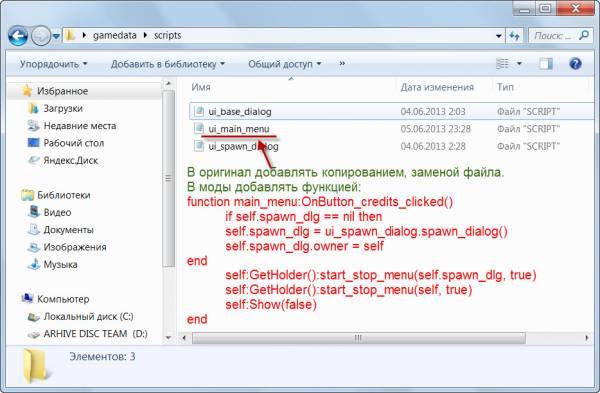Click the magnifier search icon
This screenshot has width=600, height=393.
click(x=584, y=36)
